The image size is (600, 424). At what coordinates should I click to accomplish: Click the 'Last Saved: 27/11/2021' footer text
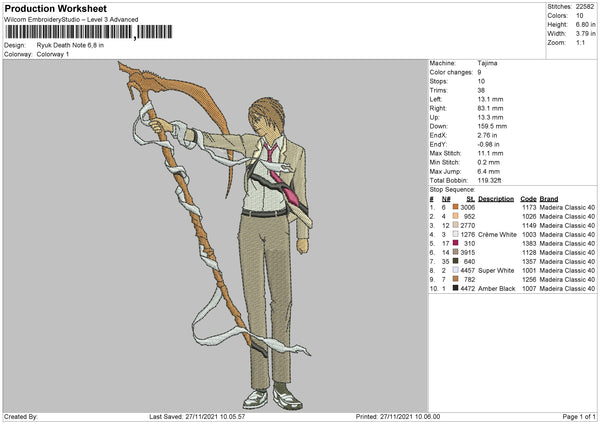(x=197, y=416)
